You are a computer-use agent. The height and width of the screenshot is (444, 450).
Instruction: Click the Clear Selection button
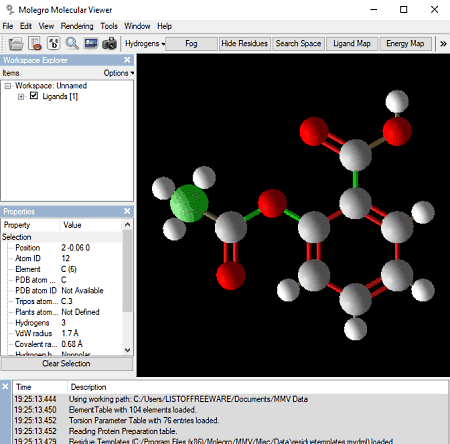coord(67,364)
